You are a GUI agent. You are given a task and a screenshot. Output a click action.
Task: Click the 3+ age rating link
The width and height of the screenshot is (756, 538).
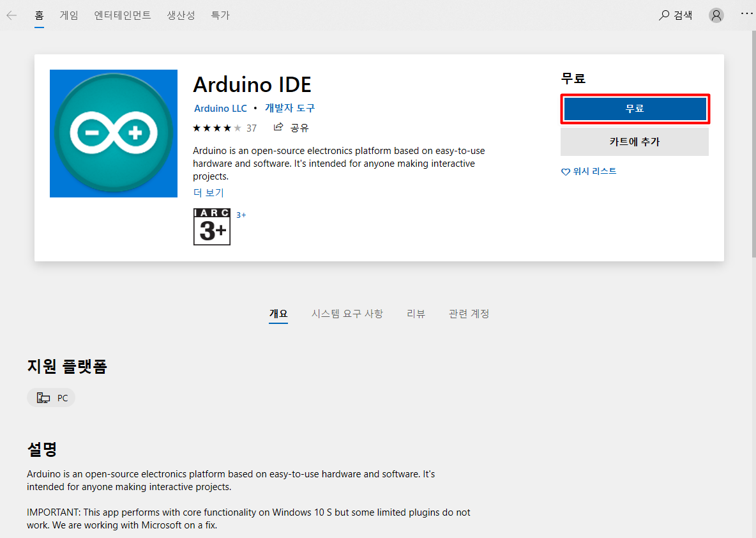click(x=241, y=215)
